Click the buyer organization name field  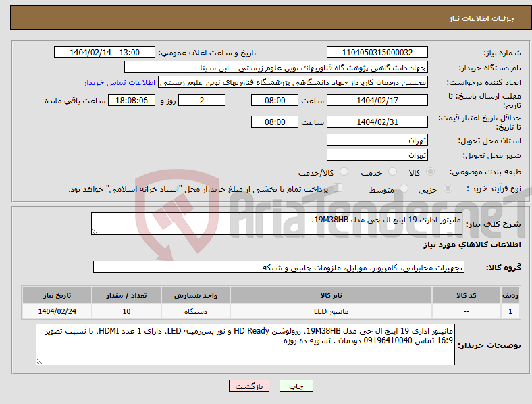pos(276,67)
